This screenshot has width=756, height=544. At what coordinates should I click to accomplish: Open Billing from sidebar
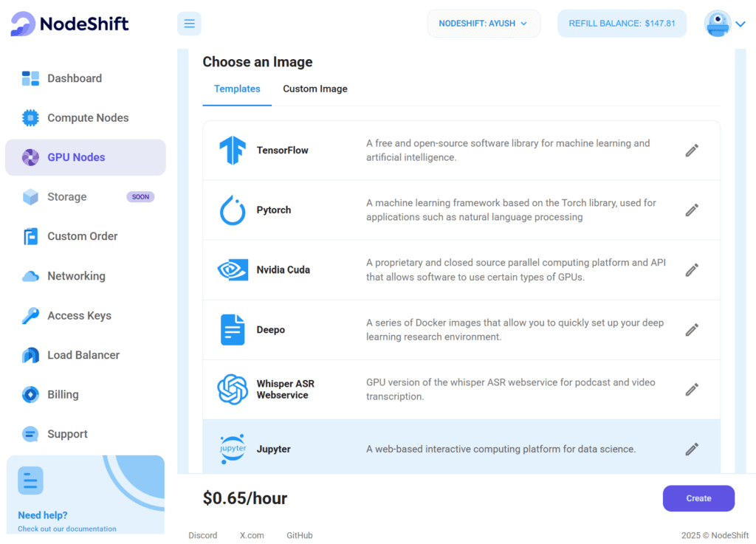pyautogui.click(x=86, y=395)
